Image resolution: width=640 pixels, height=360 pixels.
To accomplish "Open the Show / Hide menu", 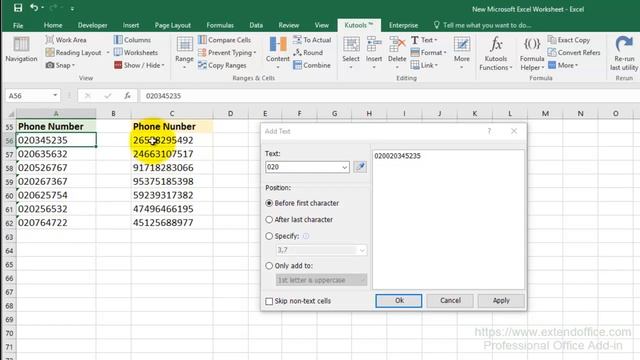I will pos(139,65).
